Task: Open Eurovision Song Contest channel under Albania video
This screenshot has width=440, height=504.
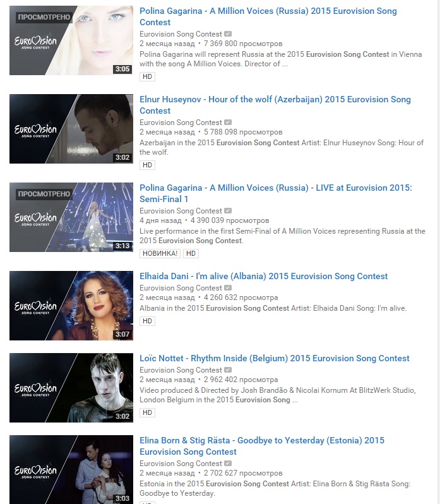Action: coord(181,288)
